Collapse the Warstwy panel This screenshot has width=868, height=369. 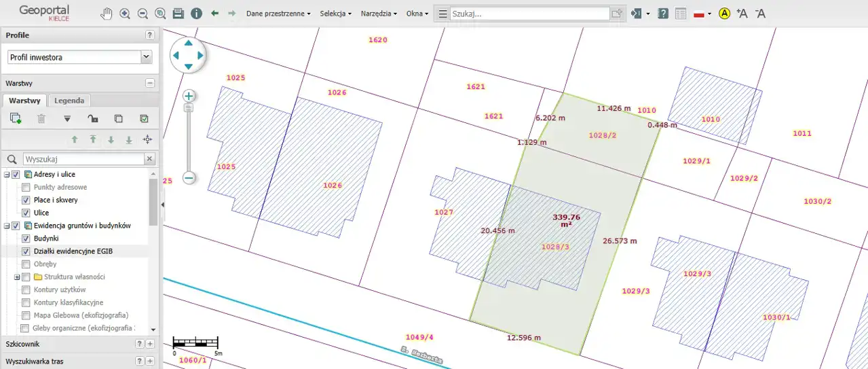pos(150,83)
